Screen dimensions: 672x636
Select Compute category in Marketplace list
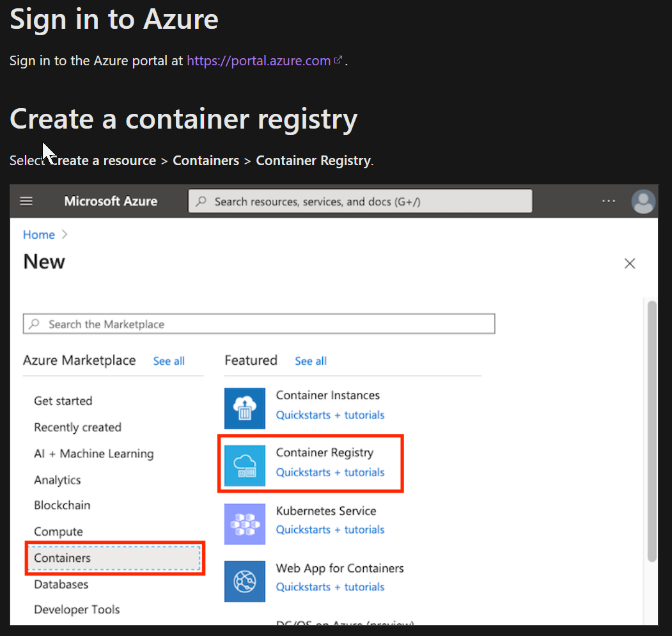58,532
